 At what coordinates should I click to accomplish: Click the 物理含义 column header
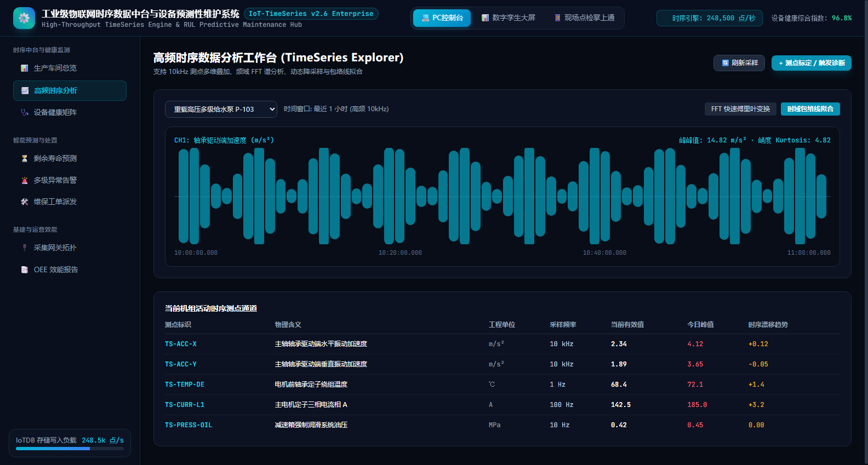tap(288, 325)
